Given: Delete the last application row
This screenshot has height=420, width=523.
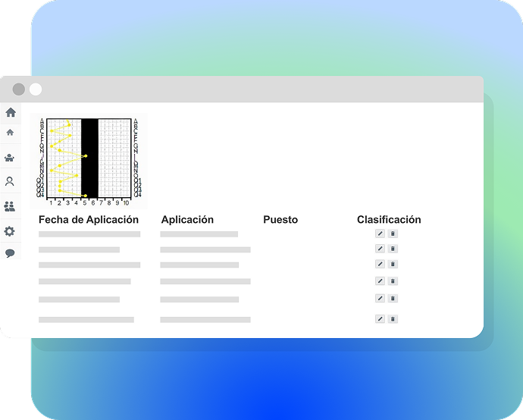Looking at the screenshot, I should [x=393, y=319].
